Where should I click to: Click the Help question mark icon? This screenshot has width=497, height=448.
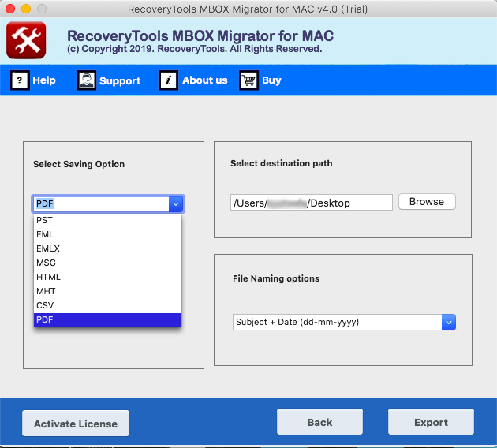tap(20, 80)
